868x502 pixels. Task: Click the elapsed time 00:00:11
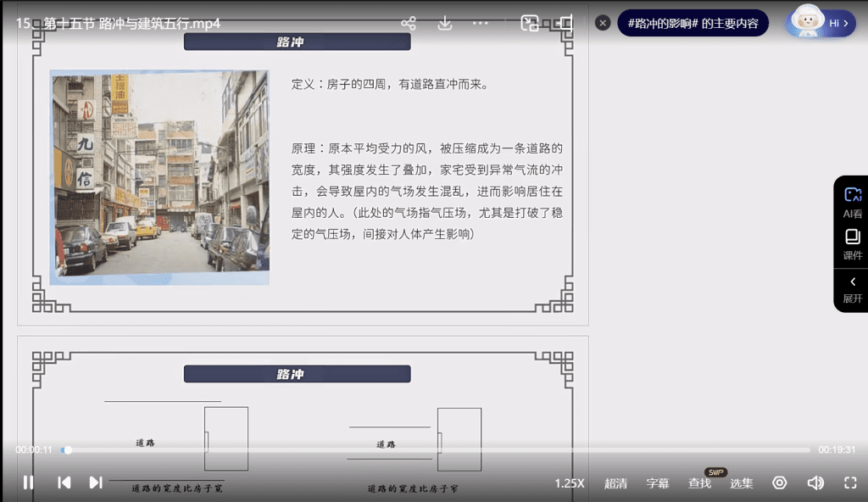tap(34, 450)
